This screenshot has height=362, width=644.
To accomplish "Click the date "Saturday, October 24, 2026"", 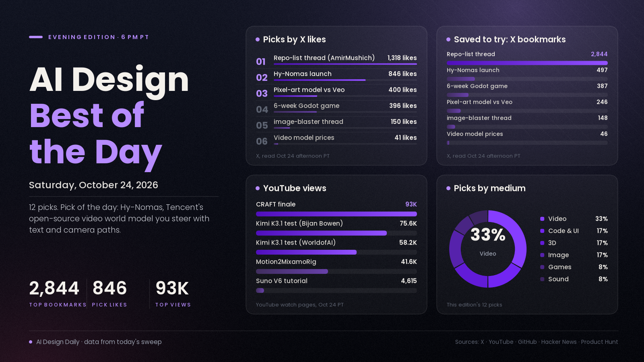I will point(93,185).
